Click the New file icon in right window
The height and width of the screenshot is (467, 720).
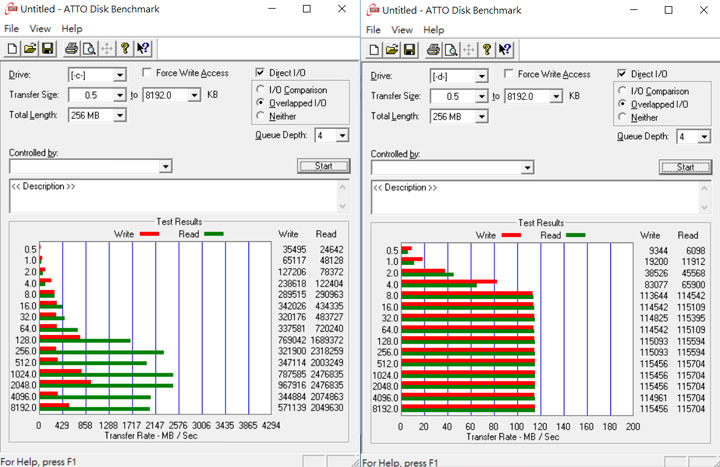point(374,49)
